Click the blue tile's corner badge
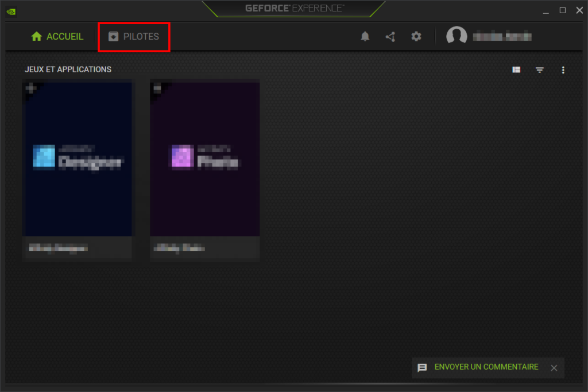This screenshot has width=588, height=392. tap(31, 88)
